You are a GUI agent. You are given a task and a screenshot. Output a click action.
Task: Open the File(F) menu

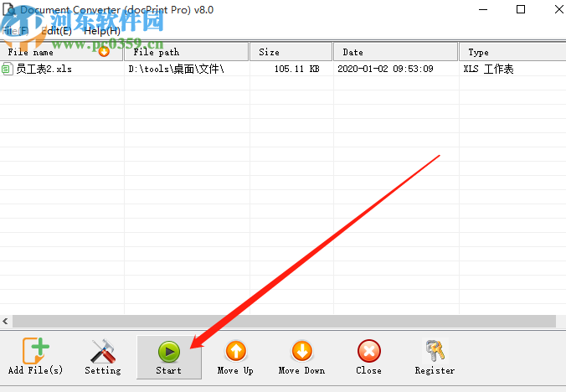click(x=15, y=31)
